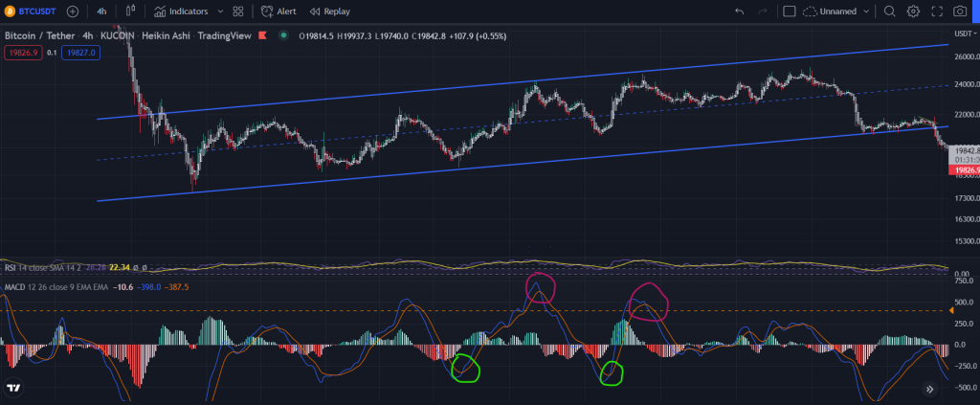Start bar Replay mode

tap(330, 11)
